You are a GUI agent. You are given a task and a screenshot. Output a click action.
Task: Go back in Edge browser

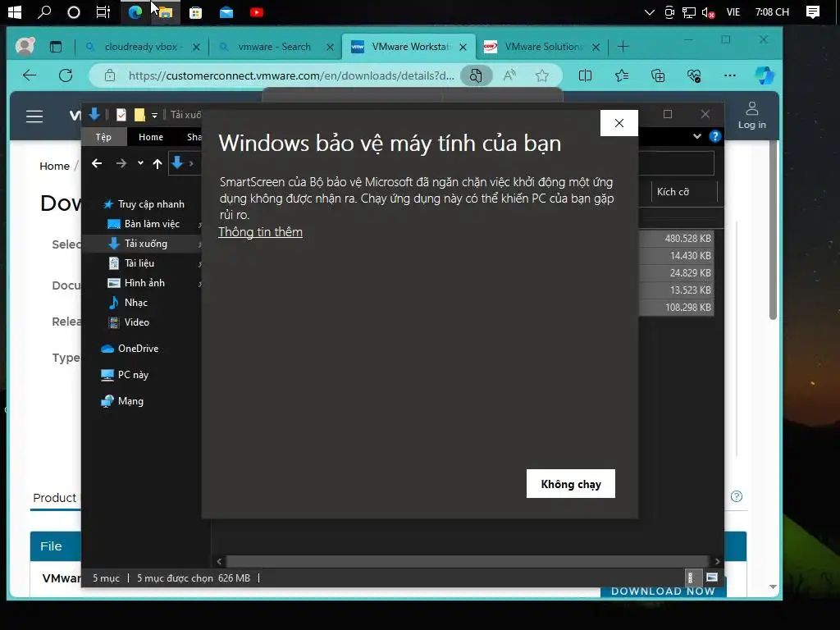[30, 75]
